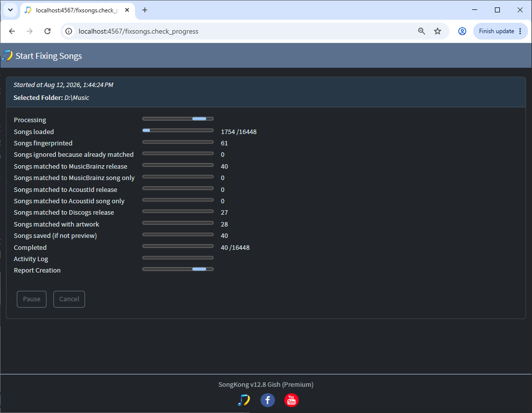Viewport: 532px width, 413px height.
Task: Click the Songs loaded progress bar
Action: (x=178, y=130)
